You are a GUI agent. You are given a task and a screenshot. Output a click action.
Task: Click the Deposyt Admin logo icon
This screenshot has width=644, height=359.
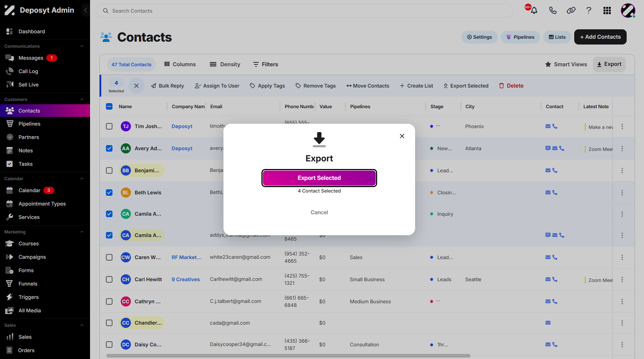9,10
